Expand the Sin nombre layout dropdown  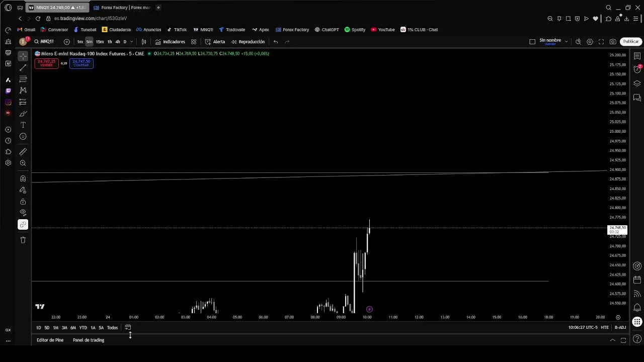[x=566, y=42]
